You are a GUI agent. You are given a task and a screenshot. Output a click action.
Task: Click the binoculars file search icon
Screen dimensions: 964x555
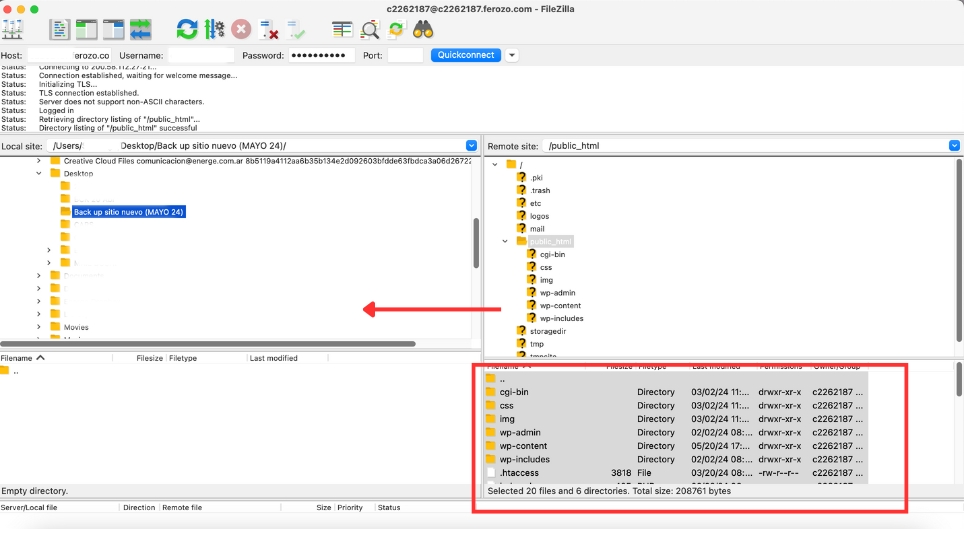tap(423, 29)
